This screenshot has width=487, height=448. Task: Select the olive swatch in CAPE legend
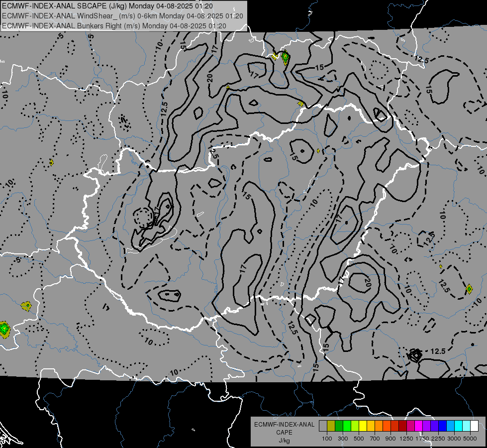331,426
